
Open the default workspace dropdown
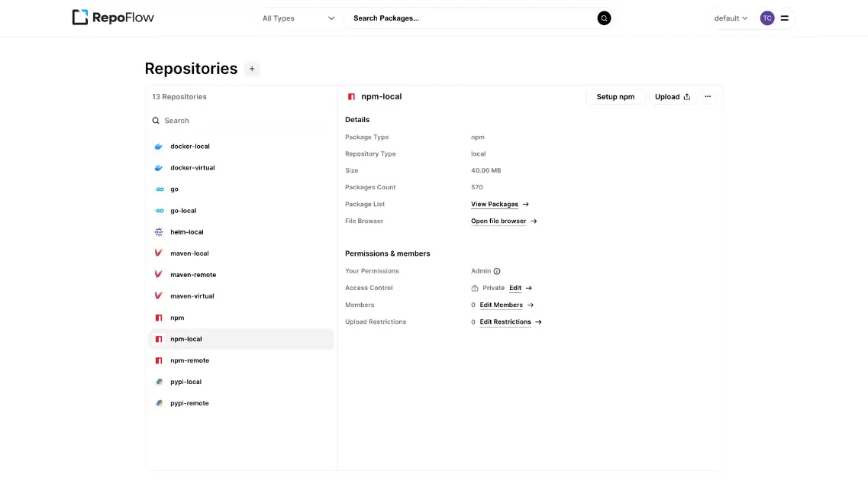(x=729, y=18)
